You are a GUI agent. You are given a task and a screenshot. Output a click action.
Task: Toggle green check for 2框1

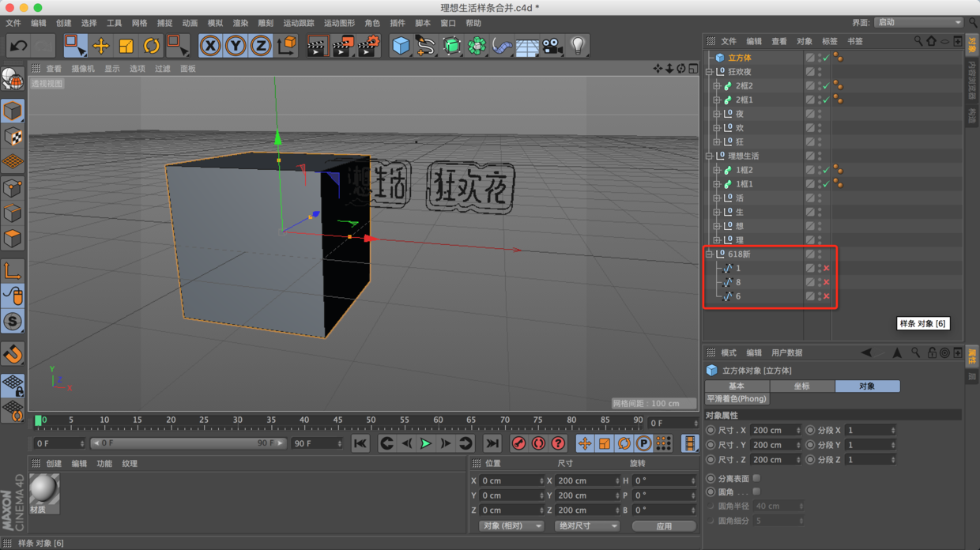point(827,100)
